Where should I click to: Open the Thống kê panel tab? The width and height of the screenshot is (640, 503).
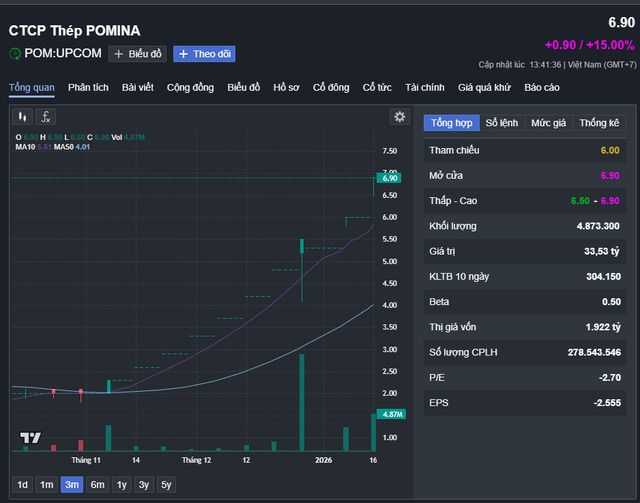click(599, 122)
